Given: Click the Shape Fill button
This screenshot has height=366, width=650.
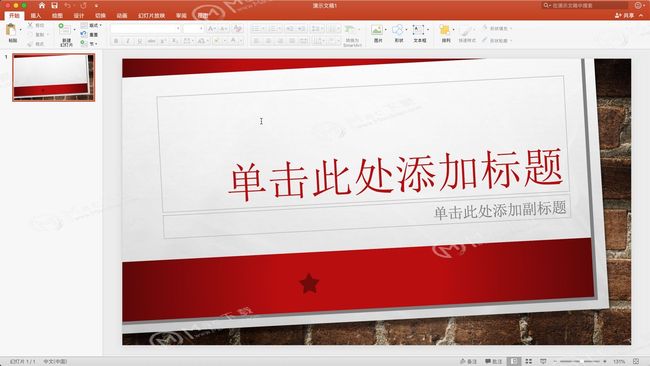Looking at the screenshot, I should [496, 28].
